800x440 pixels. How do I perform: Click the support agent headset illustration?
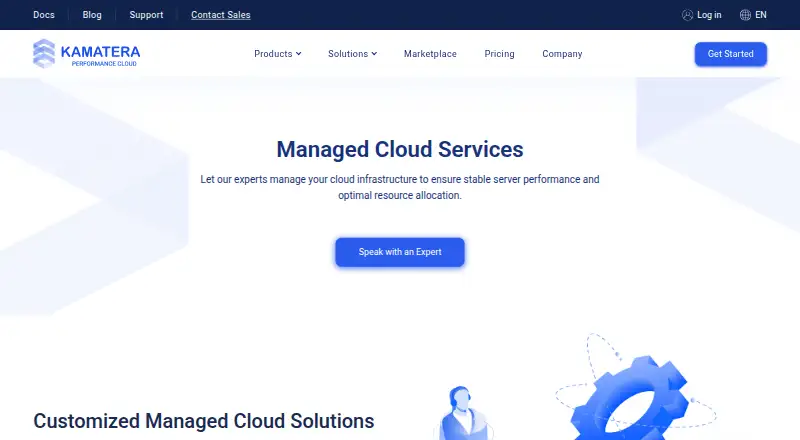click(462, 412)
